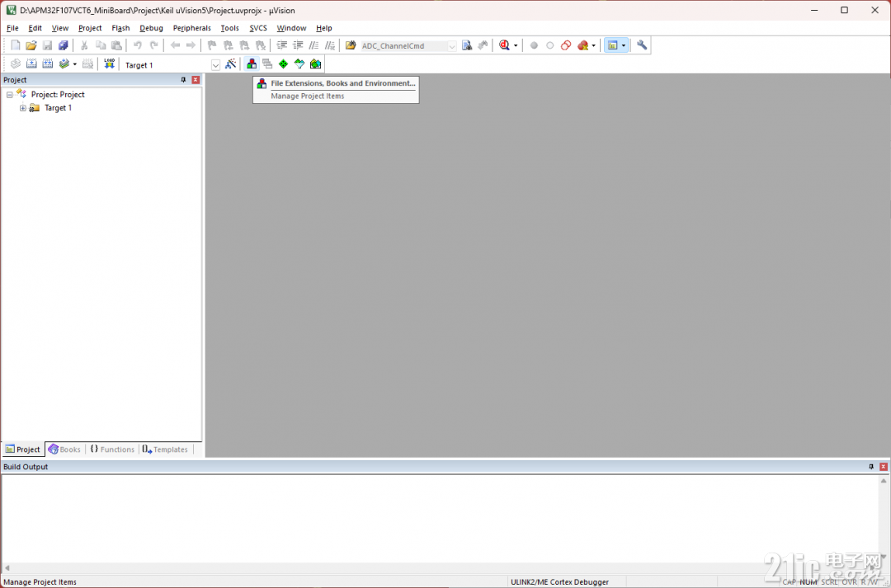The image size is (891, 588).
Task: Click the Uncomment selection icon
Action: pos(329,45)
